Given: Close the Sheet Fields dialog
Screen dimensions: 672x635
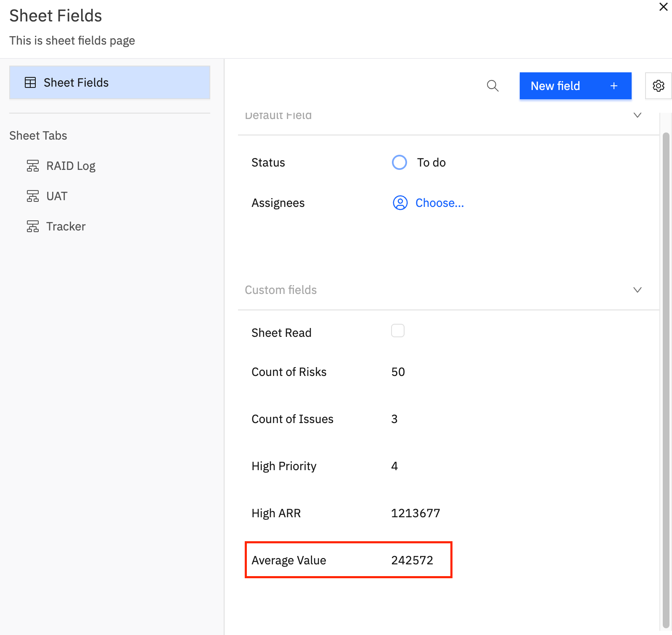Looking at the screenshot, I should pos(663,7).
